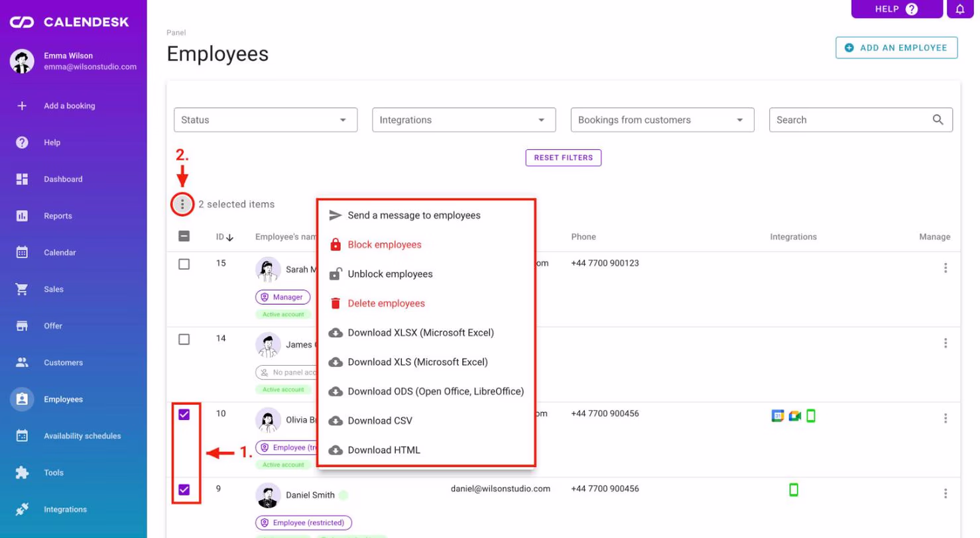Click Add a booking plus icon
This screenshot has width=980, height=538.
[22, 105]
